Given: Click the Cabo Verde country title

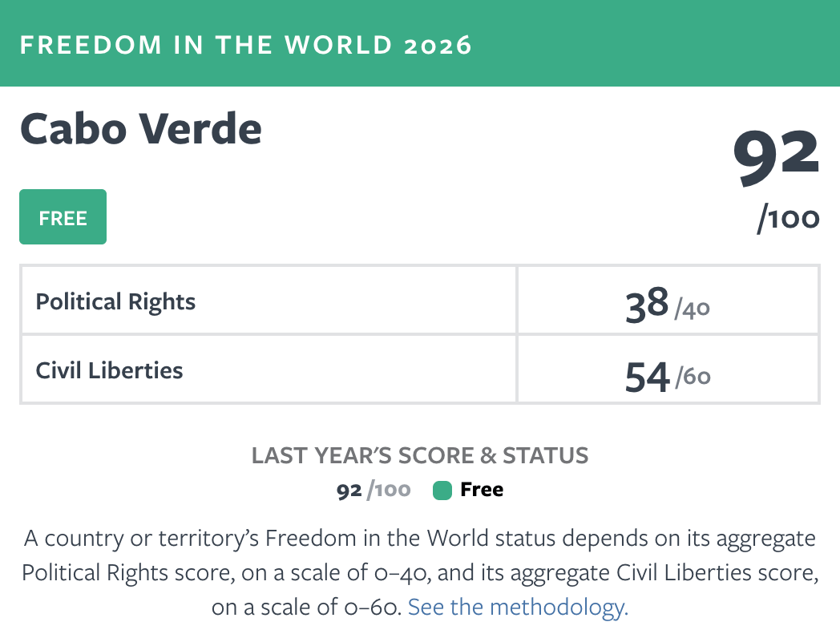Looking at the screenshot, I should [x=141, y=129].
